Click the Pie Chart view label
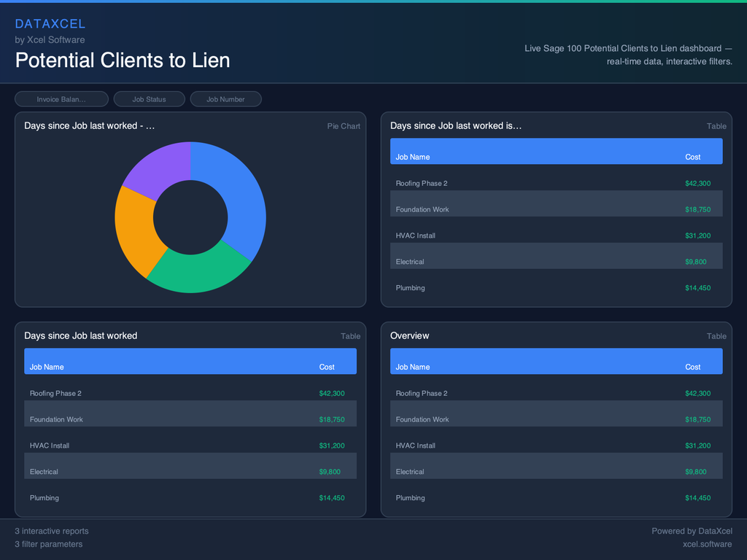 pyautogui.click(x=344, y=126)
